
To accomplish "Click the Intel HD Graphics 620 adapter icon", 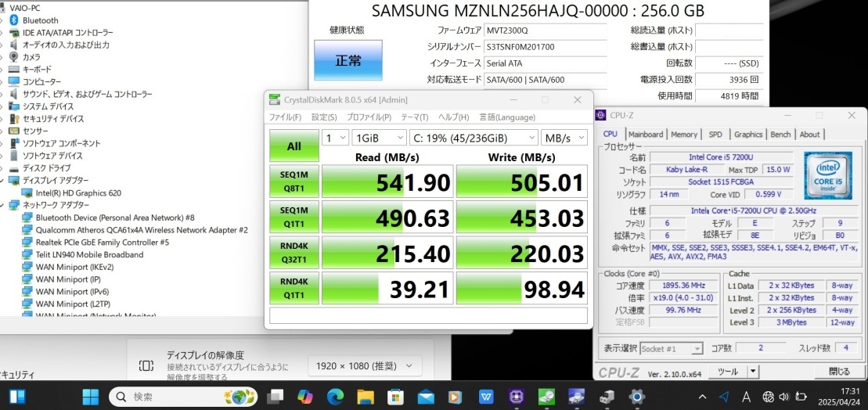I will pos(27,193).
